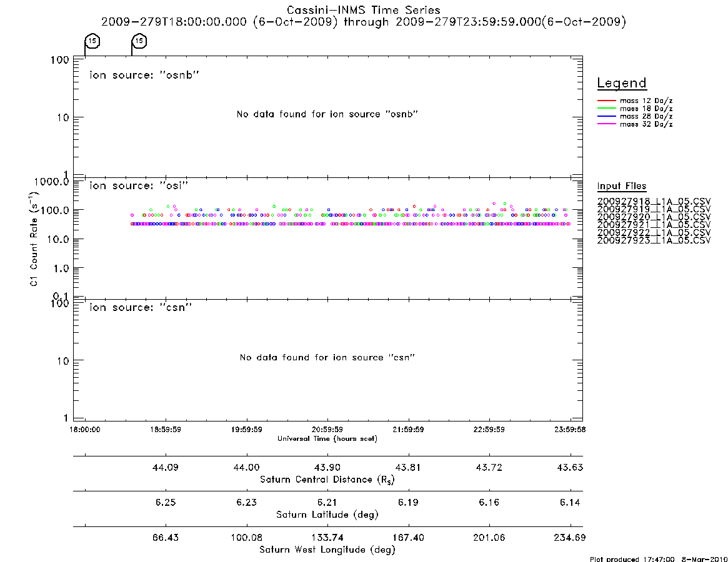Click the 'Cassini-INMS Time Series' title
The height and width of the screenshot is (562, 728).
click(364, 10)
